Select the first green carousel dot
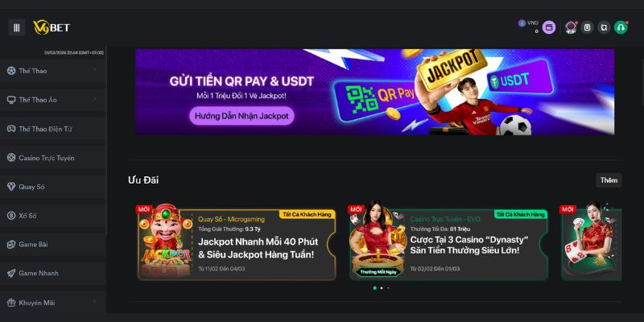 374,288
